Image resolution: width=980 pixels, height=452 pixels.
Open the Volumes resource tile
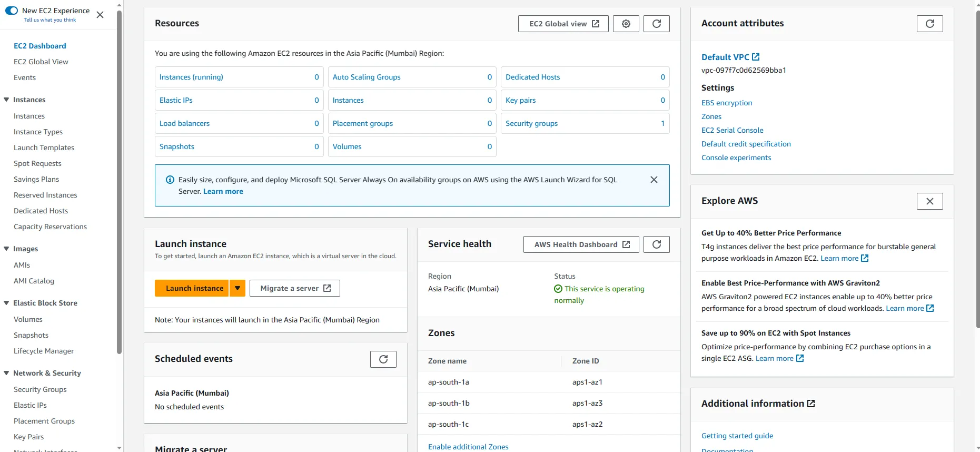point(412,146)
